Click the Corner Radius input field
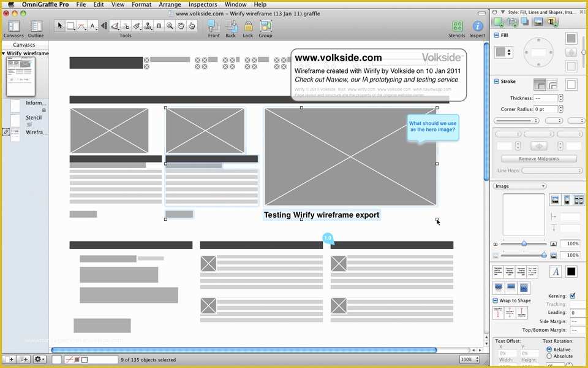Screen dimensions: 588x368 (x=546, y=109)
